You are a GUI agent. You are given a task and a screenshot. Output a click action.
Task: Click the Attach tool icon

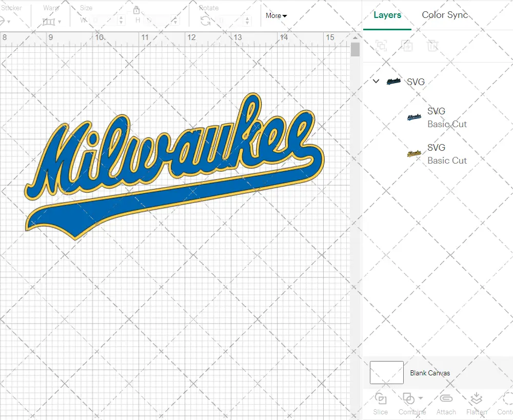[x=446, y=398]
